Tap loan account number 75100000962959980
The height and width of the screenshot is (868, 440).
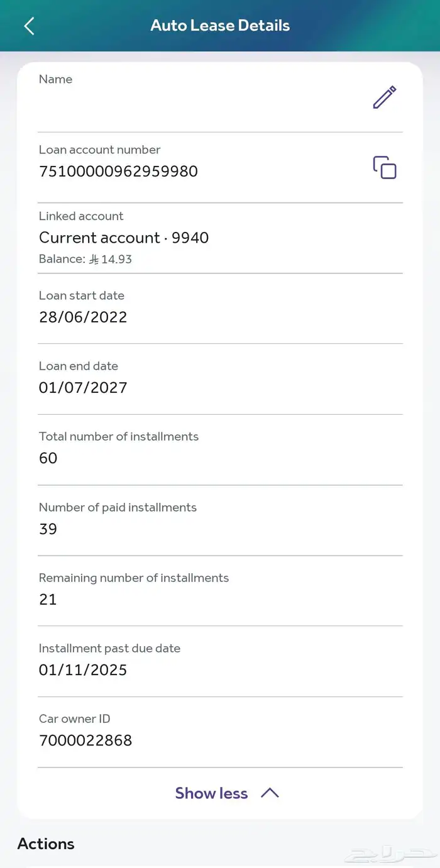pyautogui.click(x=118, y=171)
